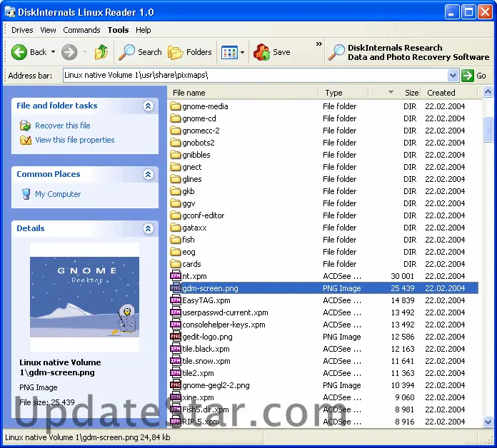497x448 pixels.
Task: Open the Commands menu
Action: coord(81,30)
